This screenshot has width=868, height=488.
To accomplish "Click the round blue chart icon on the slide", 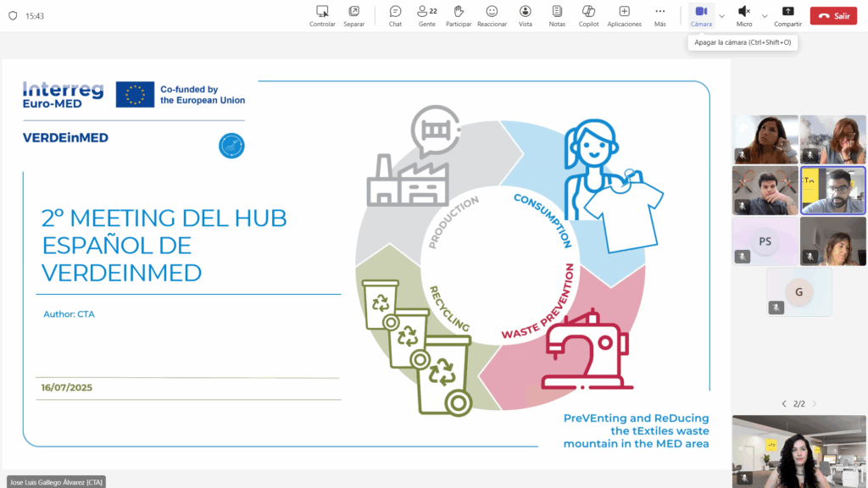I will tap(231, 146).
